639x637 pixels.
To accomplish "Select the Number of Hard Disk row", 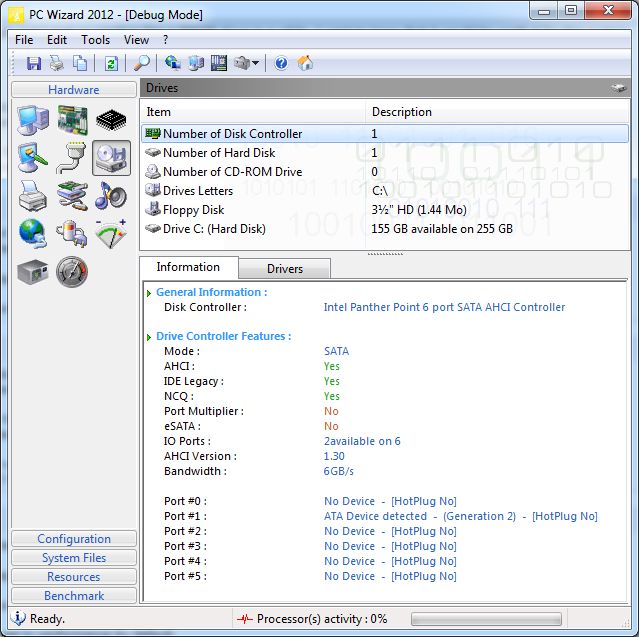I will (x=218, y=153).
